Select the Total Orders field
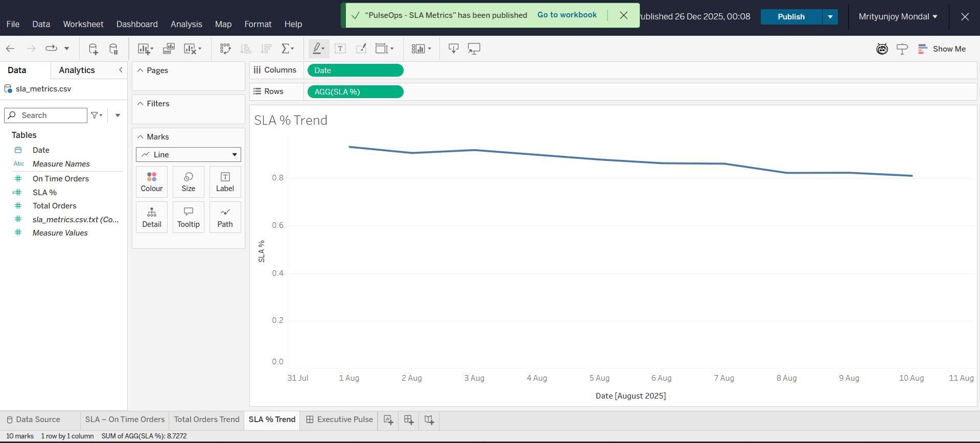The height and width of the screenshot is (443, 980). click(x=55, y=205)
